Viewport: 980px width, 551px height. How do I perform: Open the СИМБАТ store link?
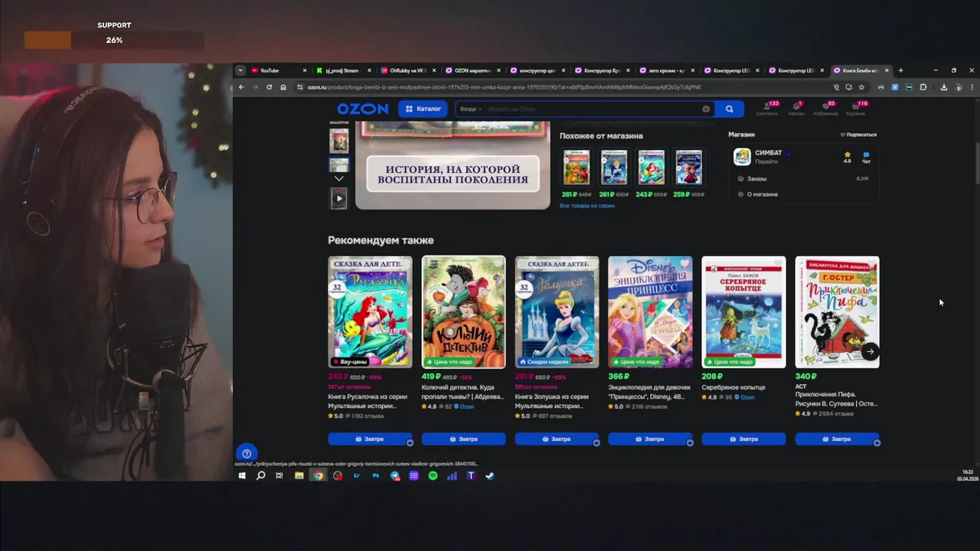click(x=768, y=153)
